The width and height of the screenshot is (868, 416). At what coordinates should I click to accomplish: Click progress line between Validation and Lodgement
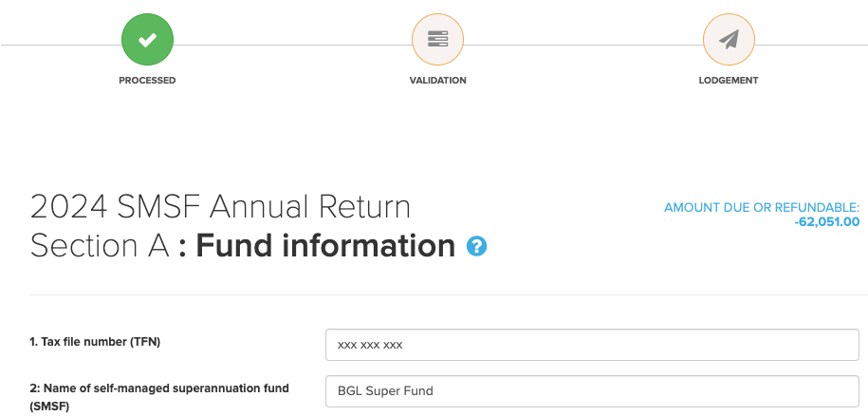(582, 45)
